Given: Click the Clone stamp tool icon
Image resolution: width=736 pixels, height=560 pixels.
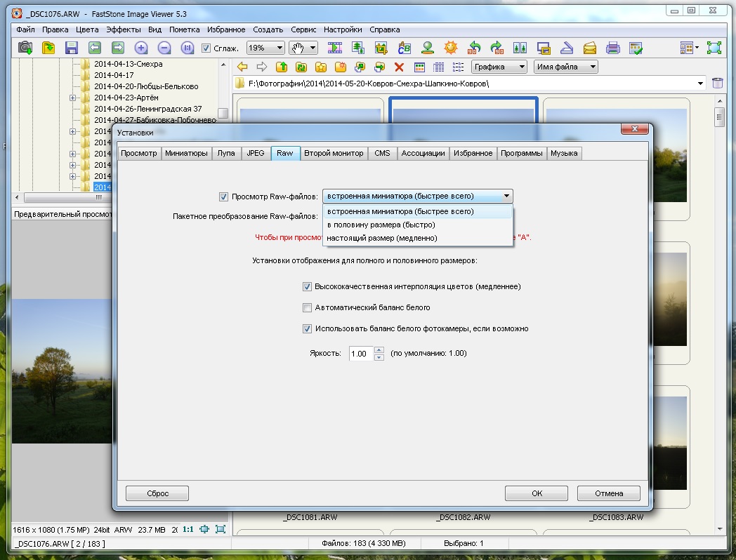Looking at the screenshot, I should point(427,48).
